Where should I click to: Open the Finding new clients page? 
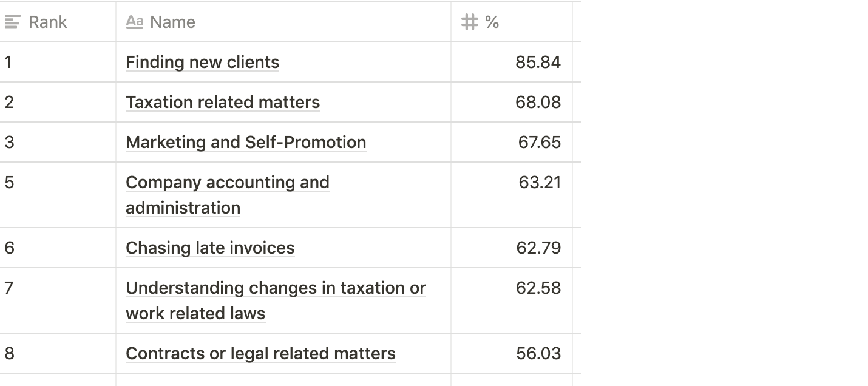click(x=202, y=63)
